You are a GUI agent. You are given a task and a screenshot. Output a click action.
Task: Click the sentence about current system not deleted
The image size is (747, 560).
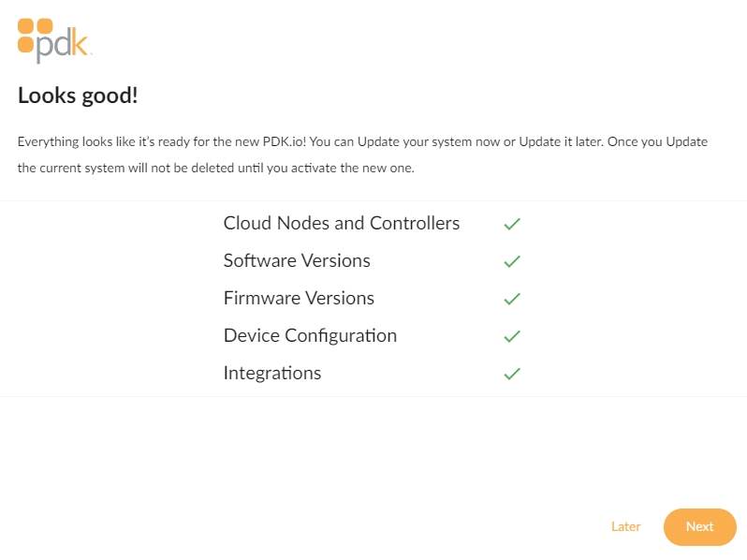pos(216,168)
